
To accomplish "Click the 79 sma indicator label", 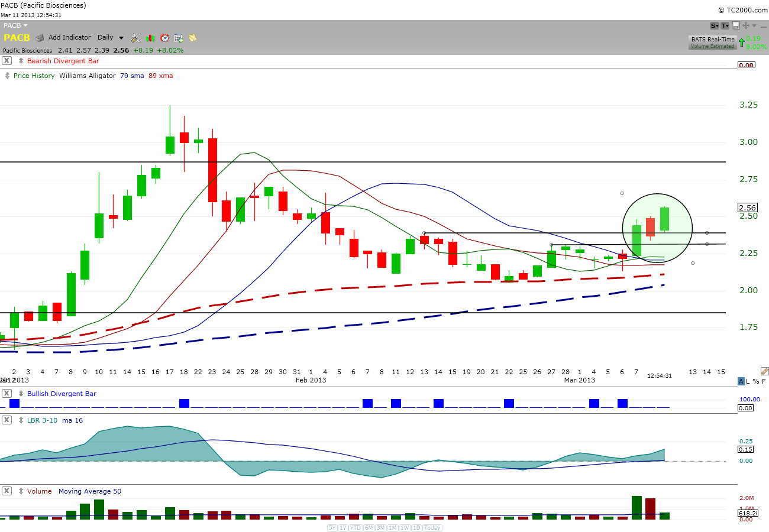I will pyautogui.click(x=132, y=76).
